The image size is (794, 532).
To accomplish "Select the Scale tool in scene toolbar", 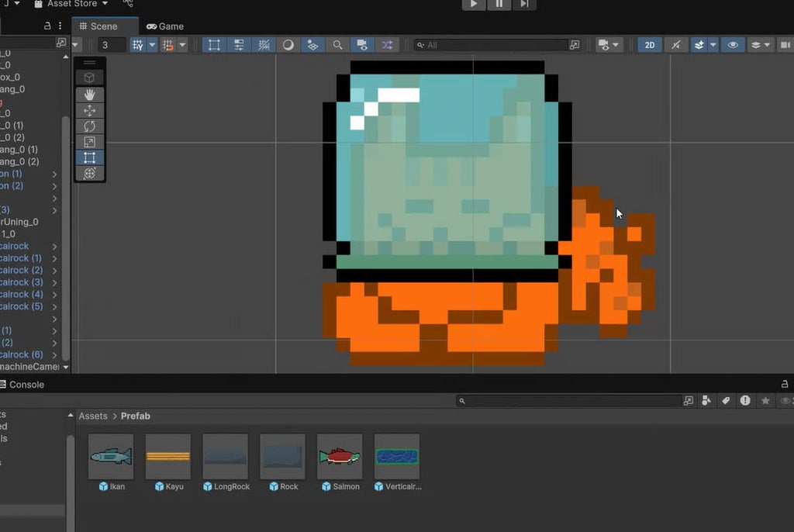I will (x=90, y=142).
